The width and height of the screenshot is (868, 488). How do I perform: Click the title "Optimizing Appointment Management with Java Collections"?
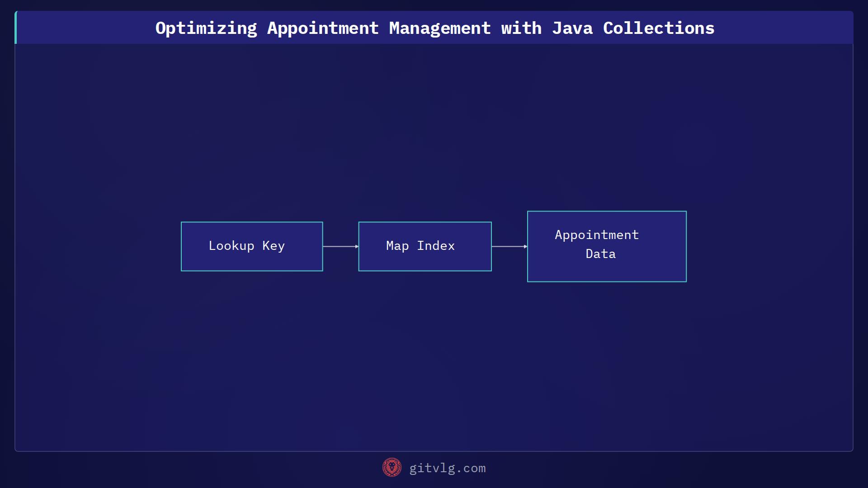click(435, 28)
